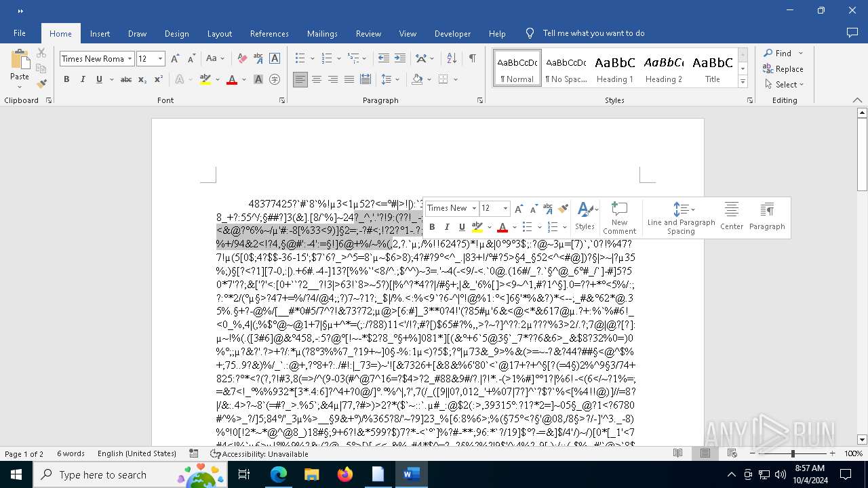Screen dimensions: 868x488
Task: Click the zoom slider in status bar
Action: 792,453
